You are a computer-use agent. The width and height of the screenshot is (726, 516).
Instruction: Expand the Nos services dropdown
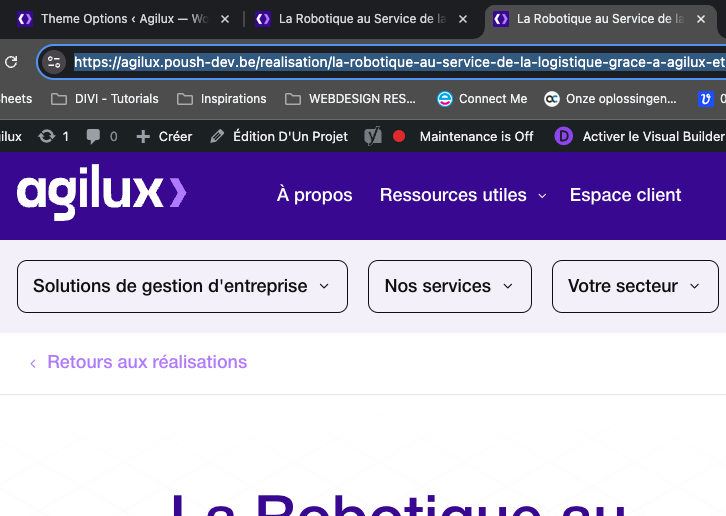(449, 286)
